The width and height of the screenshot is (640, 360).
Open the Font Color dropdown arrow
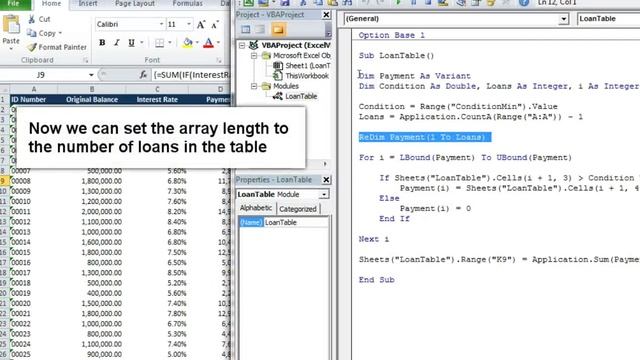tap(218, 43)
